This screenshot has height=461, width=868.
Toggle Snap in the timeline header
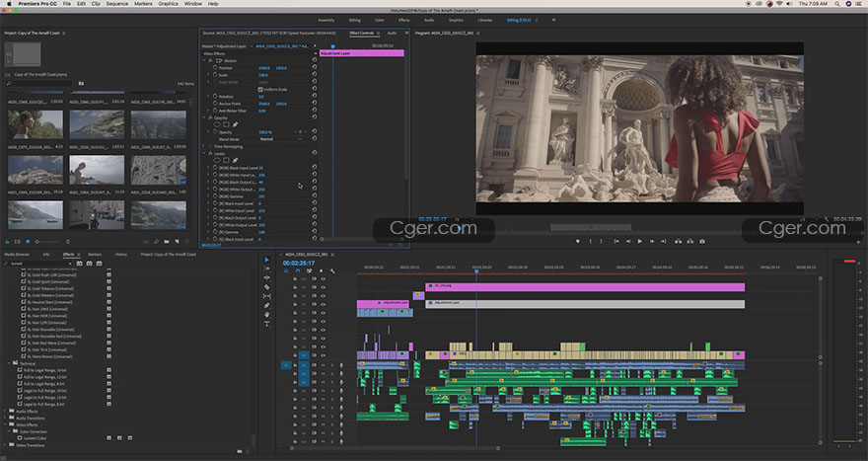(x=297, y=270)
